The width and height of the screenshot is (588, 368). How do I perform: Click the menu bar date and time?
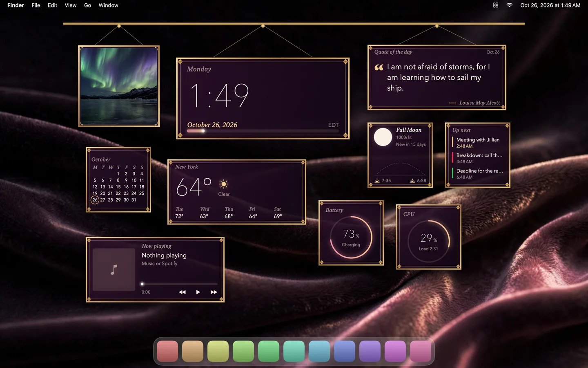(550, 5)
